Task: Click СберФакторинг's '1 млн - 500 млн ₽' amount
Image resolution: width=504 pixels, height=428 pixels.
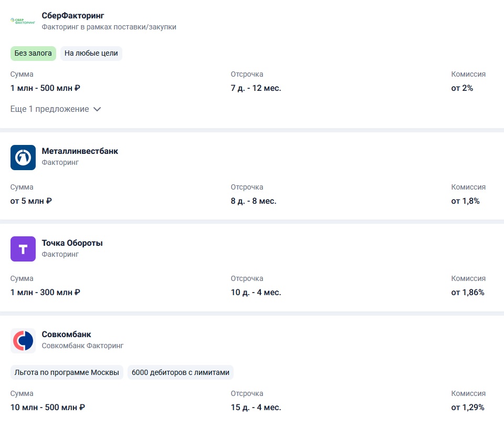Action: (x=45, y=88)
